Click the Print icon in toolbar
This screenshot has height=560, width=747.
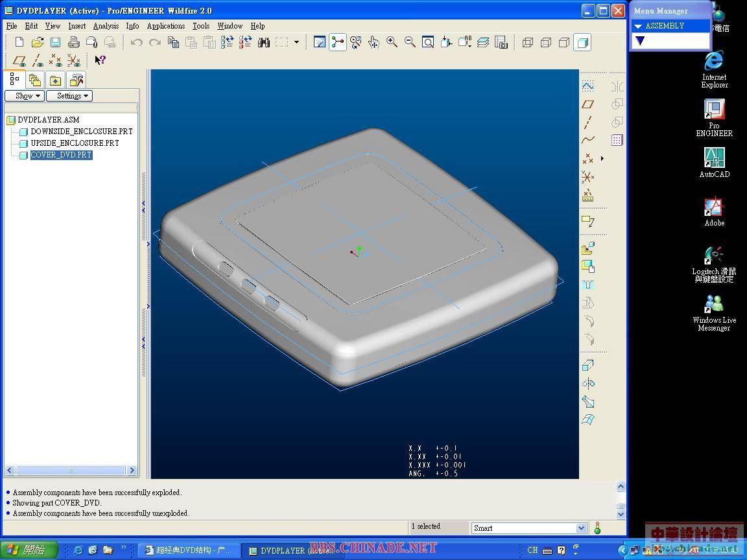[74, 43]
